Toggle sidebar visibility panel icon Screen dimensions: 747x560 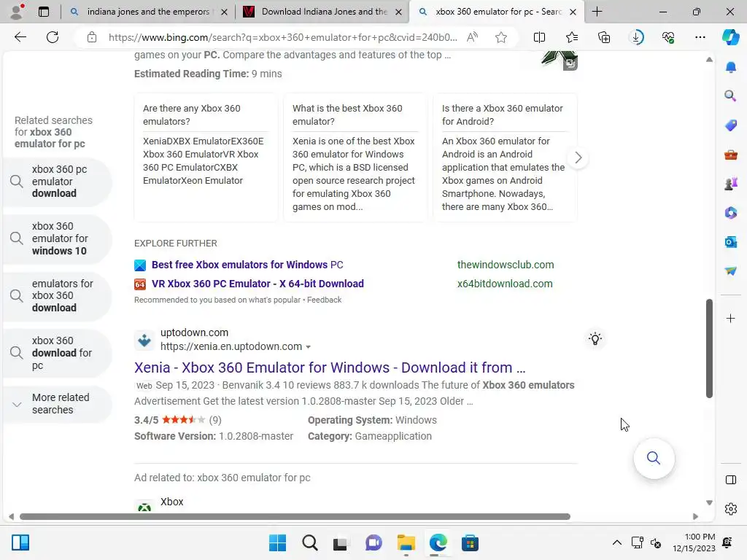731,480
